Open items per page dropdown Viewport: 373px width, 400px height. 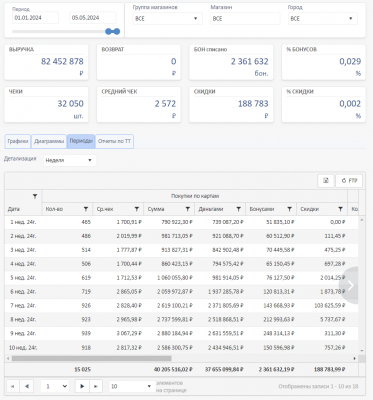point(131,386)
